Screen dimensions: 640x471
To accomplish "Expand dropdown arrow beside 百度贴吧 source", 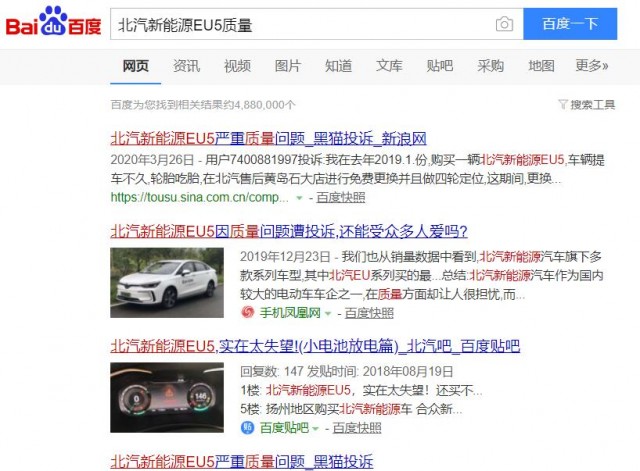I will (x=316, y=428).
